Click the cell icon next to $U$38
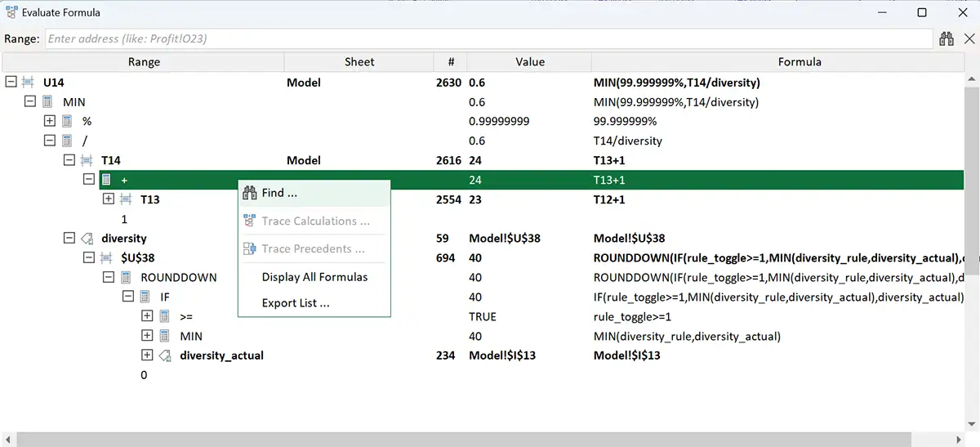Viewport: 980px width, 447px height. 106,257
